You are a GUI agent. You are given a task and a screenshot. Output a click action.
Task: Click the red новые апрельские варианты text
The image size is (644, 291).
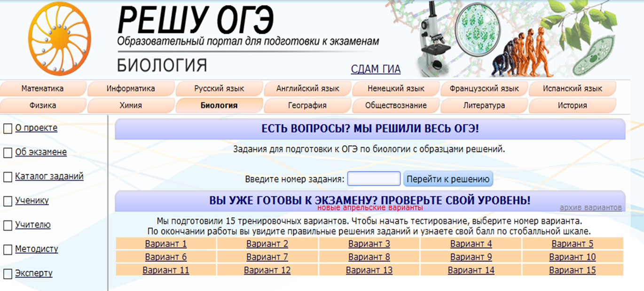370,207
